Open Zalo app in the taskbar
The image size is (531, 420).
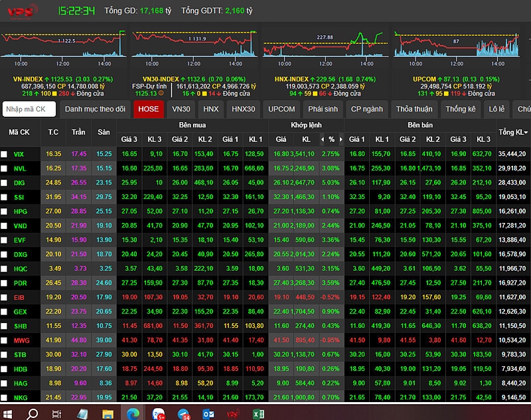158,413
